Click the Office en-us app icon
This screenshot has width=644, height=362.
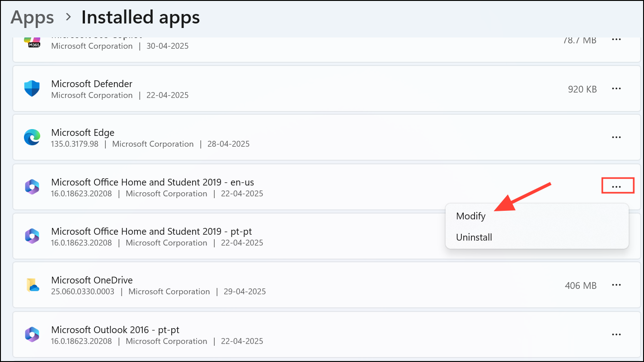tap(32, 187)
